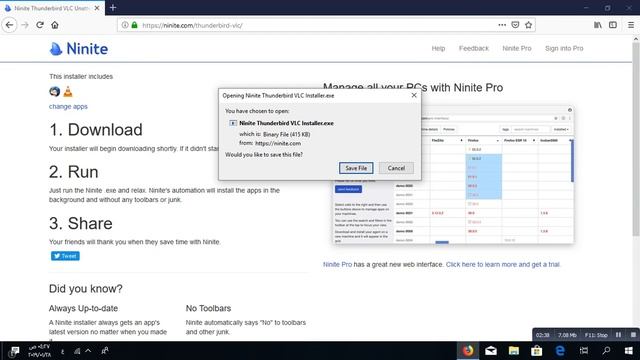Click the file type icon in dialog
This screenshot has height=360, width=640.
(x=233, y=123)
